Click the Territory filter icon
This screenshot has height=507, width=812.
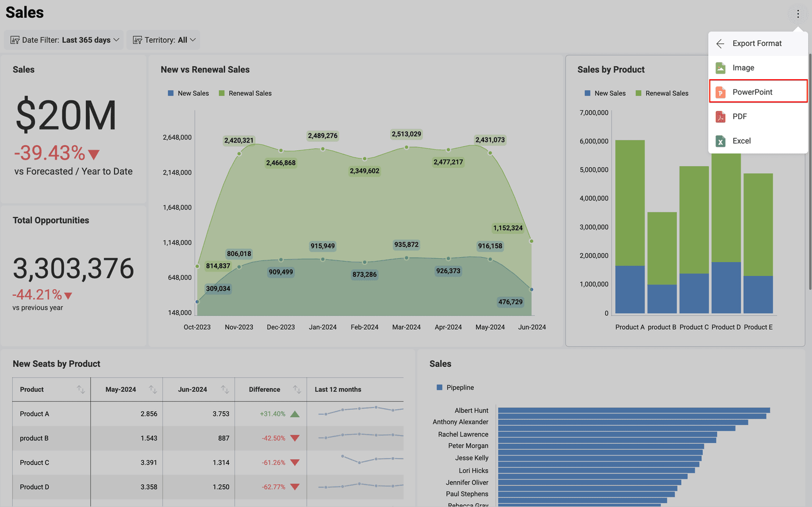(x=137, y=40)
